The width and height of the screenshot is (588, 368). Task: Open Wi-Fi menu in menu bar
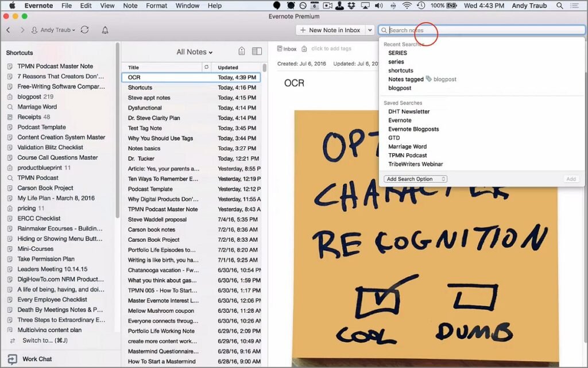pyautogui.click(x=407, y=6)
